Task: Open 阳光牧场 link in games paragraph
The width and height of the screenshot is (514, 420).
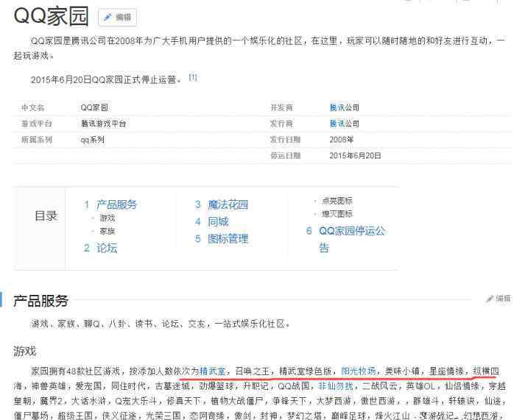Action: (359, 371)
